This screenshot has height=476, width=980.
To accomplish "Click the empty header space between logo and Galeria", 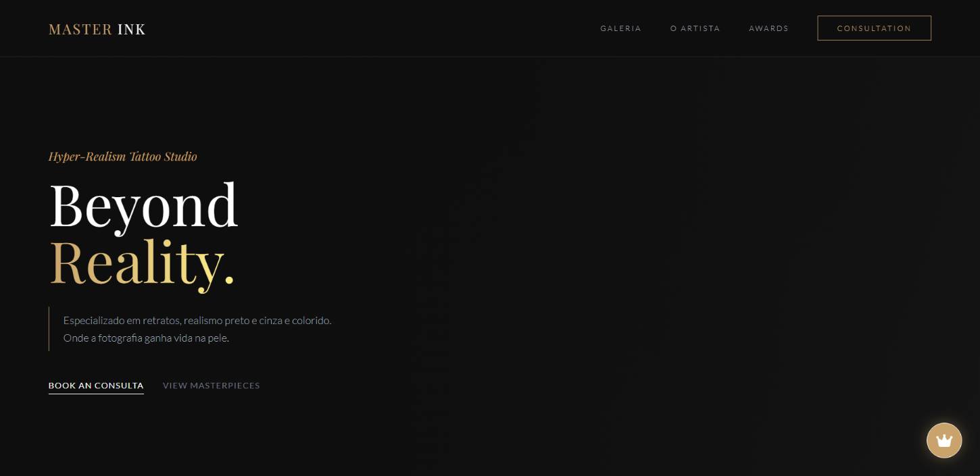I will click(372, 28).
